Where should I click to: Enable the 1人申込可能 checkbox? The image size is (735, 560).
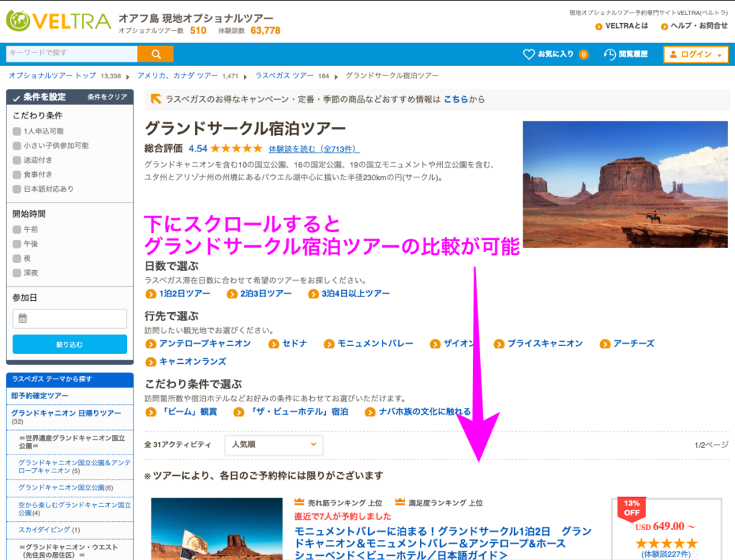(17, 131)
